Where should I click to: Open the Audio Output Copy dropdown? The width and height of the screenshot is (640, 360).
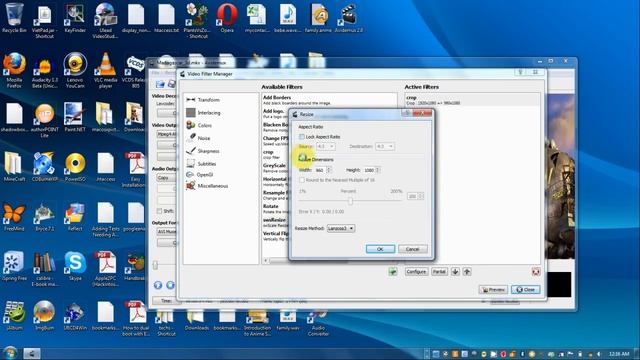(x=166, y=178)
